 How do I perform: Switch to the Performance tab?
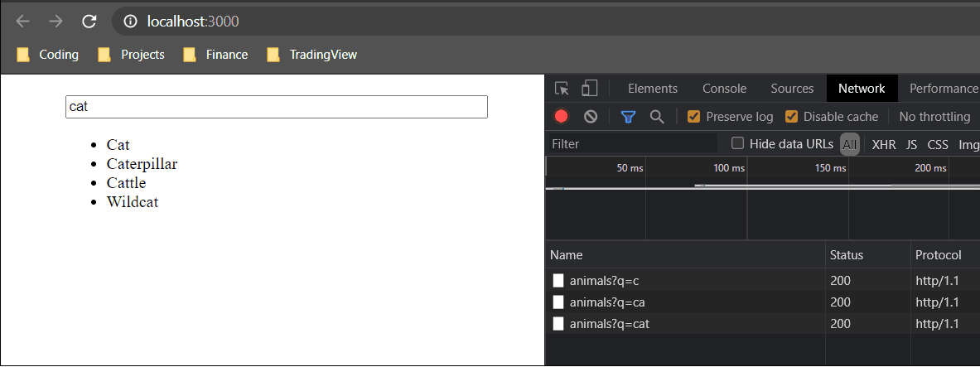tap(944, 89)
